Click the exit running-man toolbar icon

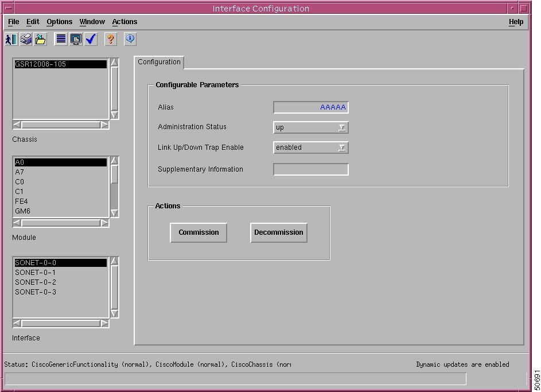11,40
